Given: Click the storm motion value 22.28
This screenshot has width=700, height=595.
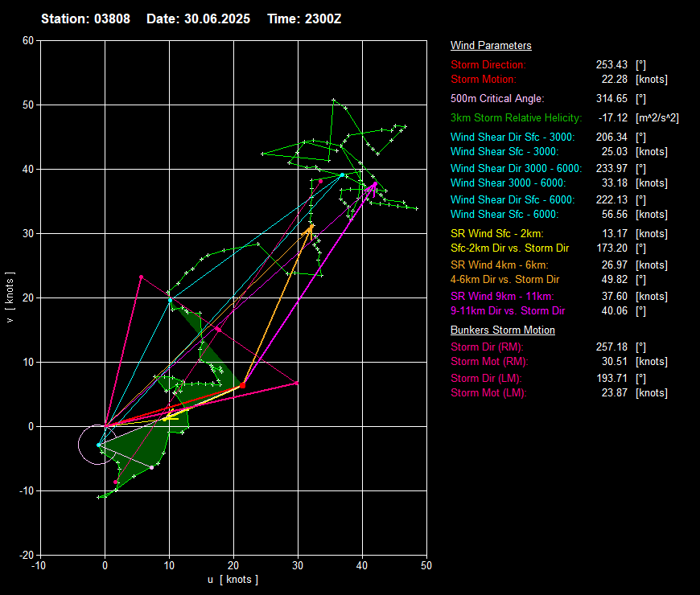Looking at the screenshot, I should pos(614,80).
